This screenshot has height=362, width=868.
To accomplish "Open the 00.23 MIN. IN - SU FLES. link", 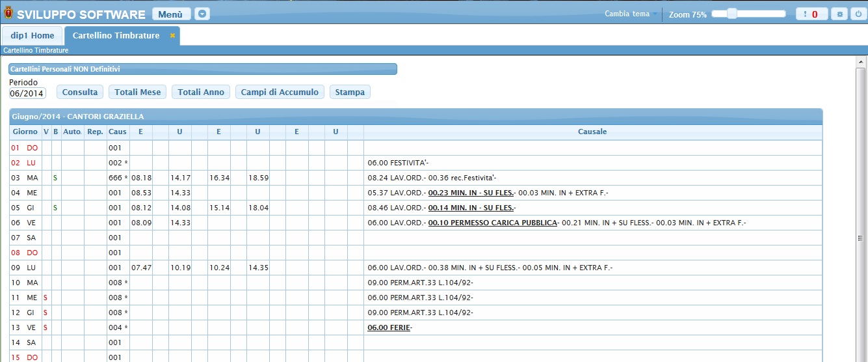I will click(x=471, y=193).
